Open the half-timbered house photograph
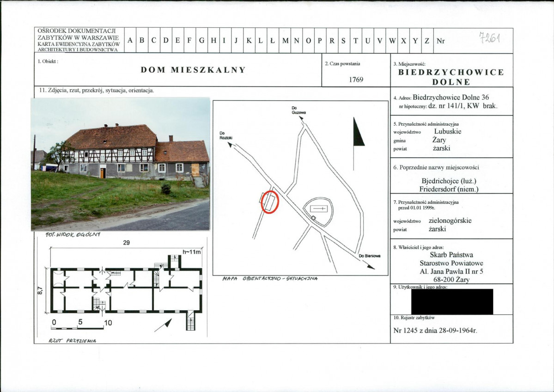Viewport: 554px width, 392px height. (x=121, y=164)
